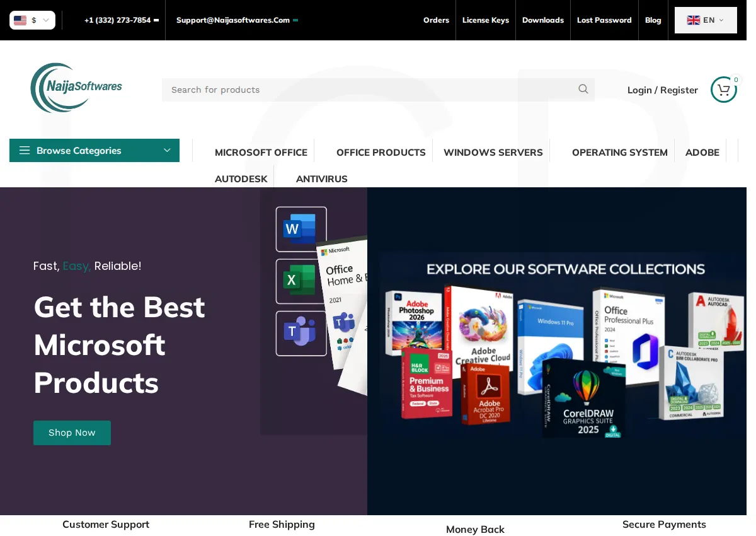The image size is (756, 536).
Task: Click the Money Back text
Action: (475, 530)
